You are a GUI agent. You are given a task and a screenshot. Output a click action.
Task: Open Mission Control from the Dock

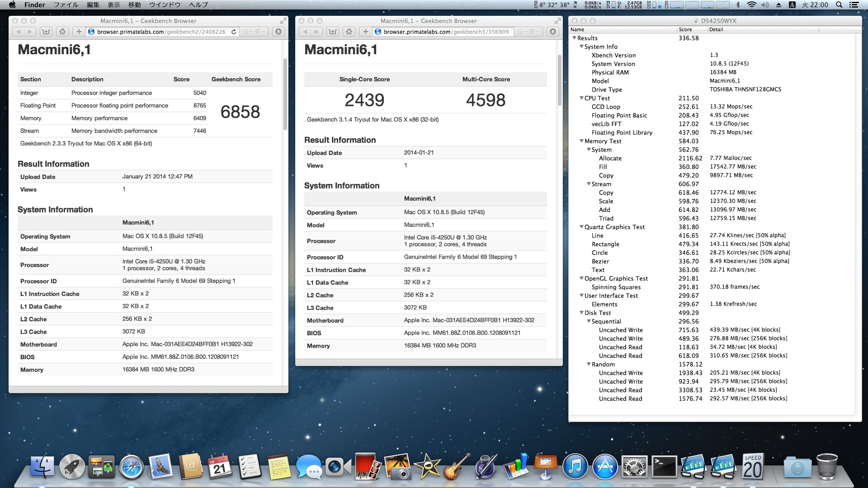102,466
